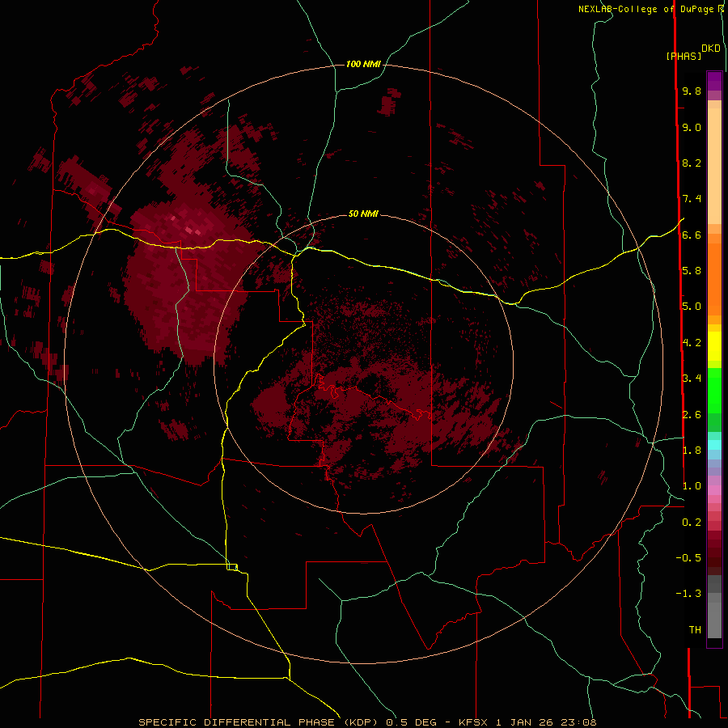Pick the gray swatch beside the TH label
The image size is (728, 728).
(x=714, y=622)
